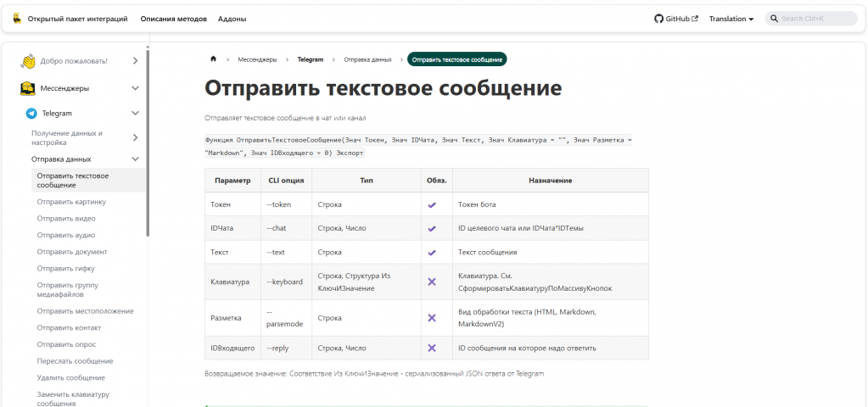
Task: Click the --parsemode table cell
Action: click(x=286, y=318)
